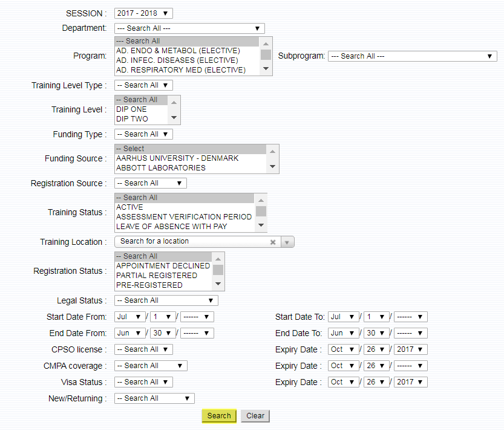Open CPSO license Expiry Date year dropdown

[x=410, y=349]
